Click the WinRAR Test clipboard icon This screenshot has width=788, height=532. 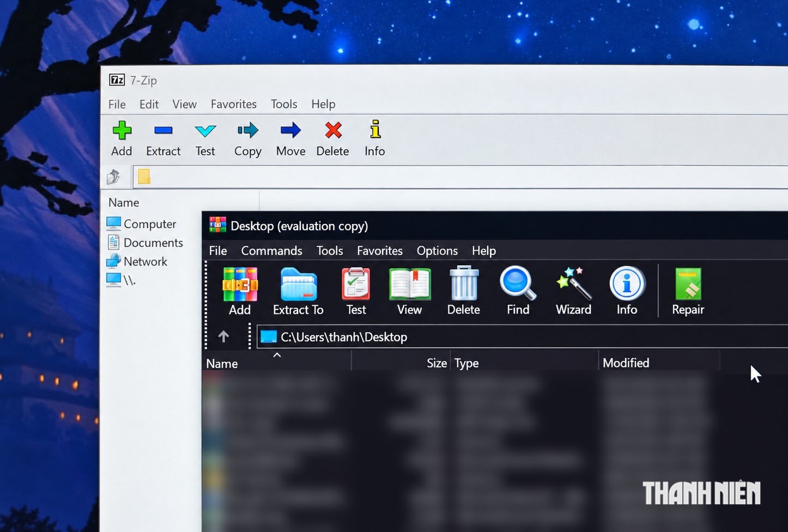(x=356, y=284)
